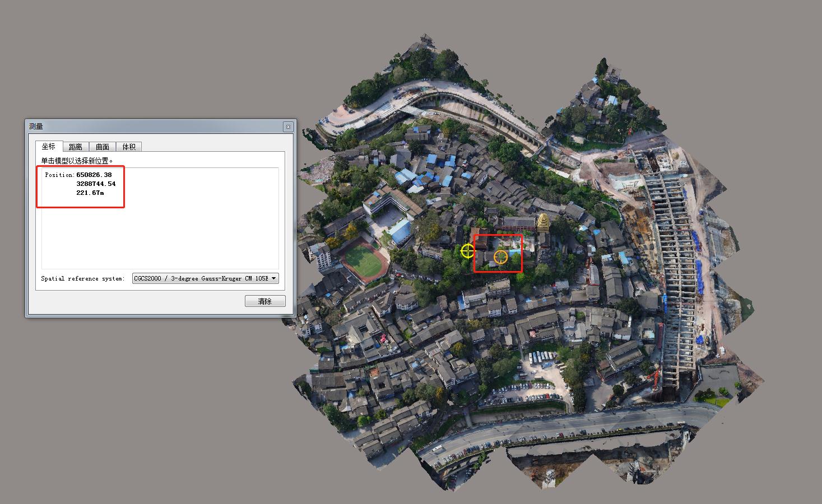Pick the green soccer field on model

[x=363, y=260]
